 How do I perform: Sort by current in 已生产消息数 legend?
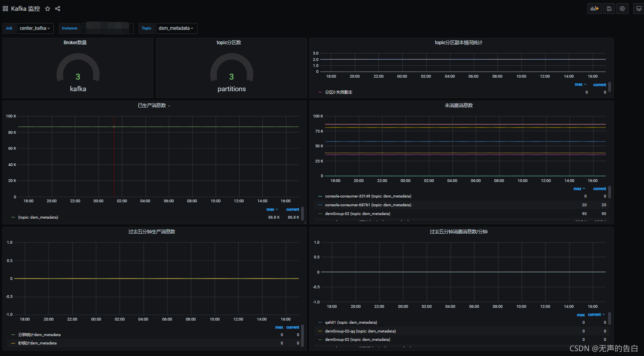[x=292, y=209]
